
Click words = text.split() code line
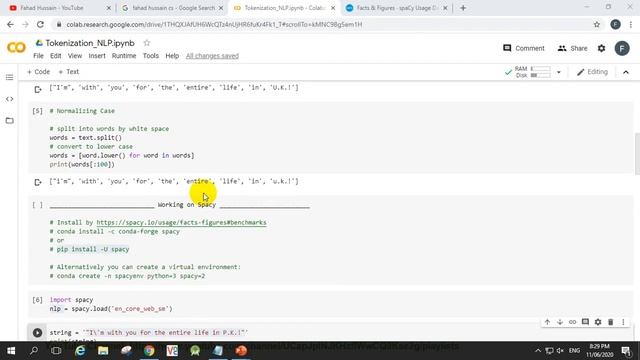[x=86, y=138]
